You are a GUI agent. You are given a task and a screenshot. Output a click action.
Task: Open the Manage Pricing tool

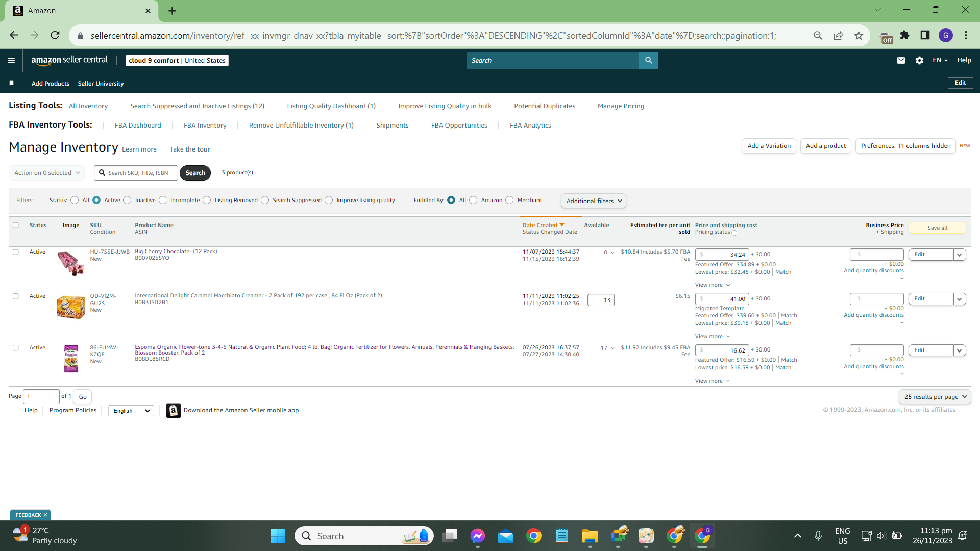tap(621, 106)
